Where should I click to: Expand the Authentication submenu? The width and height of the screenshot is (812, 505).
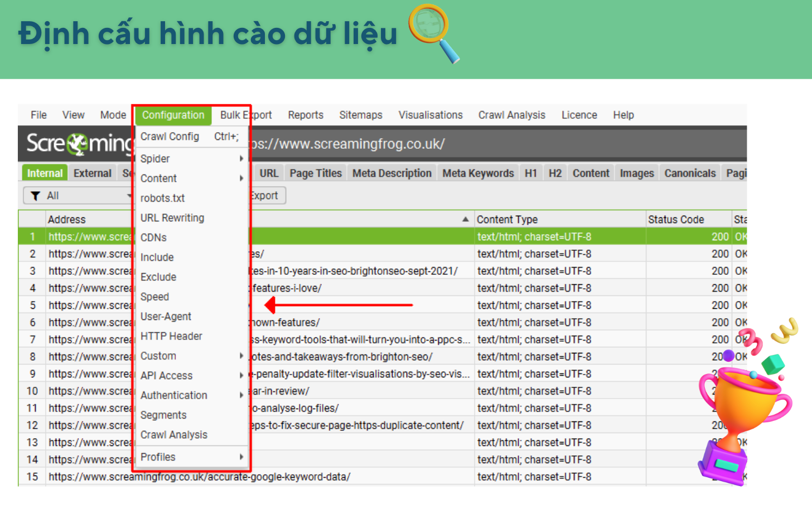click(191, 395)
